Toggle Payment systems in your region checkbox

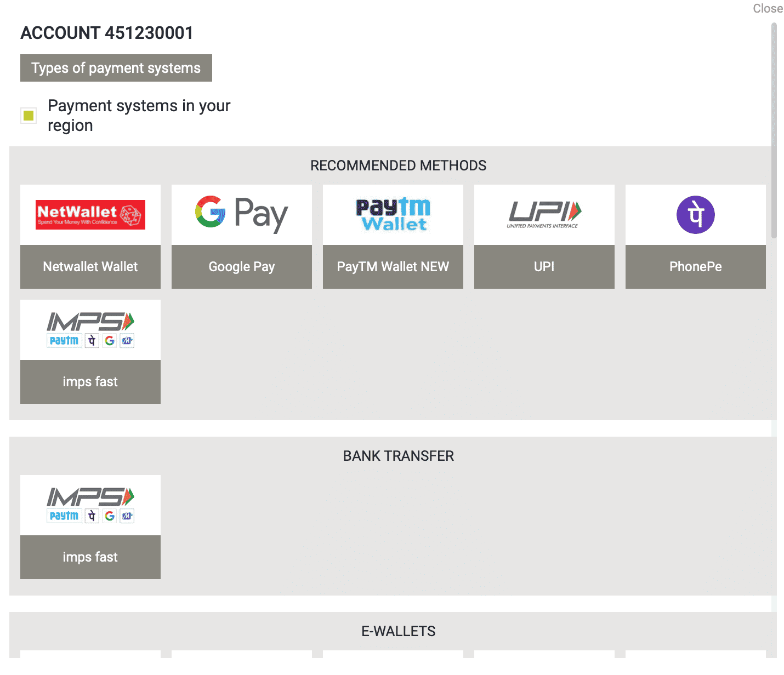(29, 116)
